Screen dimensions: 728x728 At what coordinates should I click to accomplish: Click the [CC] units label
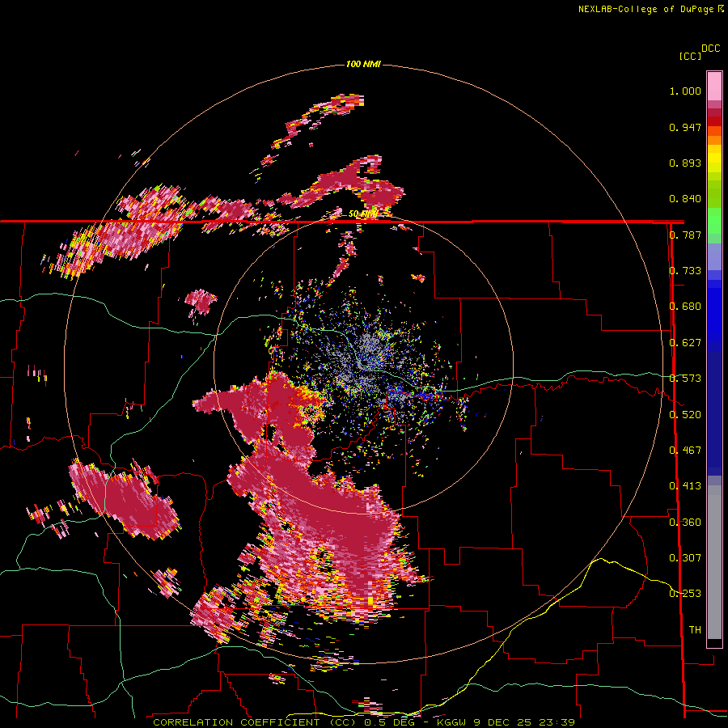click(690, 56)
